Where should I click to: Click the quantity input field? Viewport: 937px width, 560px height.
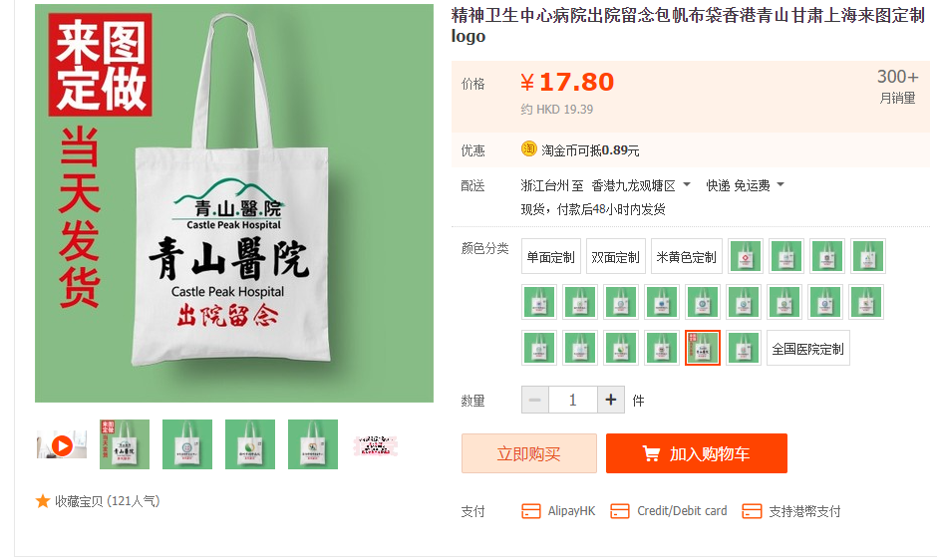[572, 400]
